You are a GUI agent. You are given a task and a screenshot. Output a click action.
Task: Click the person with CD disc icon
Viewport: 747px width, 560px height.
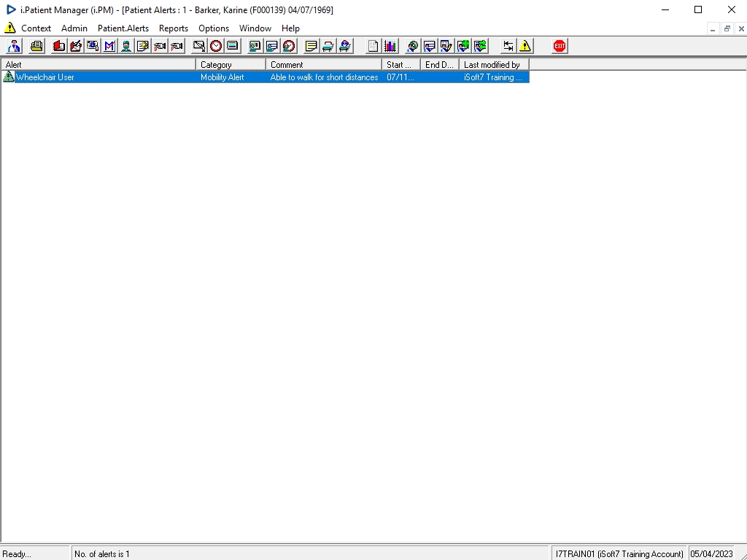pos(413,46)
